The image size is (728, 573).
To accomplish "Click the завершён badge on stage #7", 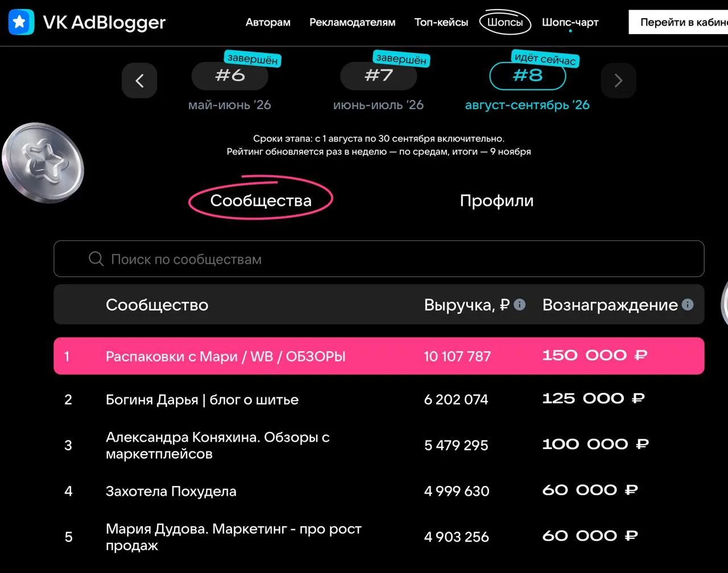I will click(401, 58).
